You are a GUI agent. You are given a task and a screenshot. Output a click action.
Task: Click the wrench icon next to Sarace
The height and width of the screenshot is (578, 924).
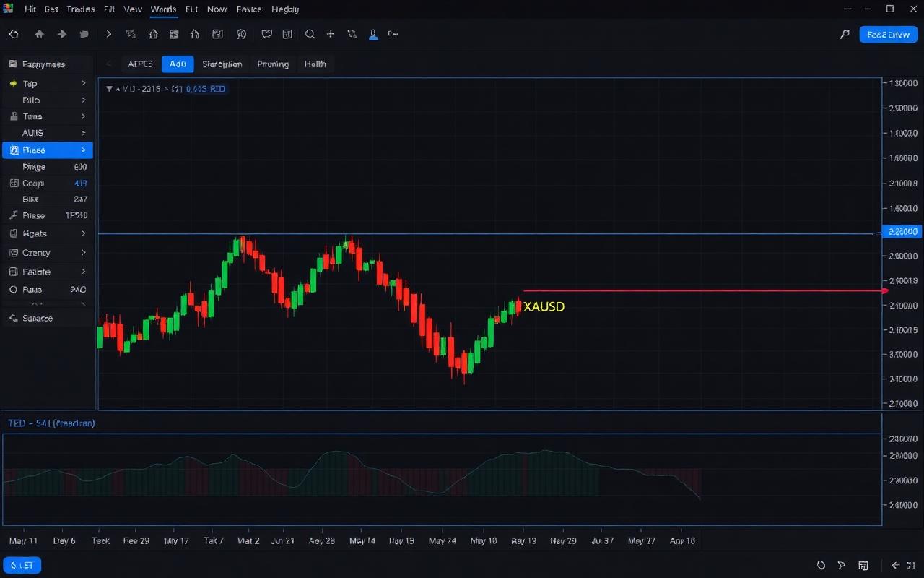tap(13, 318)
